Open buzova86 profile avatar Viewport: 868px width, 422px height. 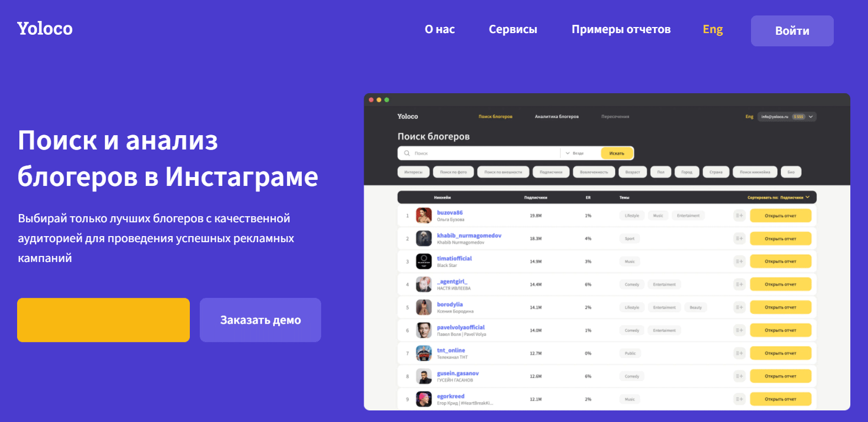(x=424, y=215)
